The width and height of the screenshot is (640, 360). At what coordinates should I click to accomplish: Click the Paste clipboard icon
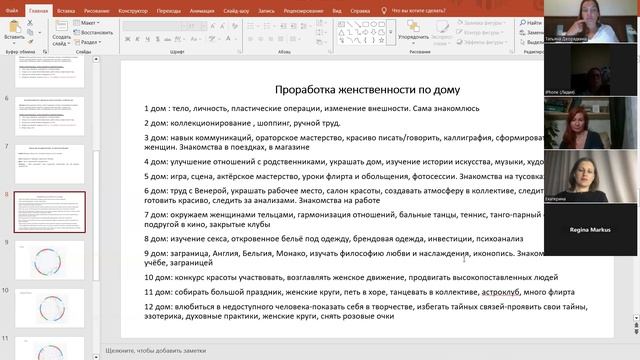pos(15,27)
